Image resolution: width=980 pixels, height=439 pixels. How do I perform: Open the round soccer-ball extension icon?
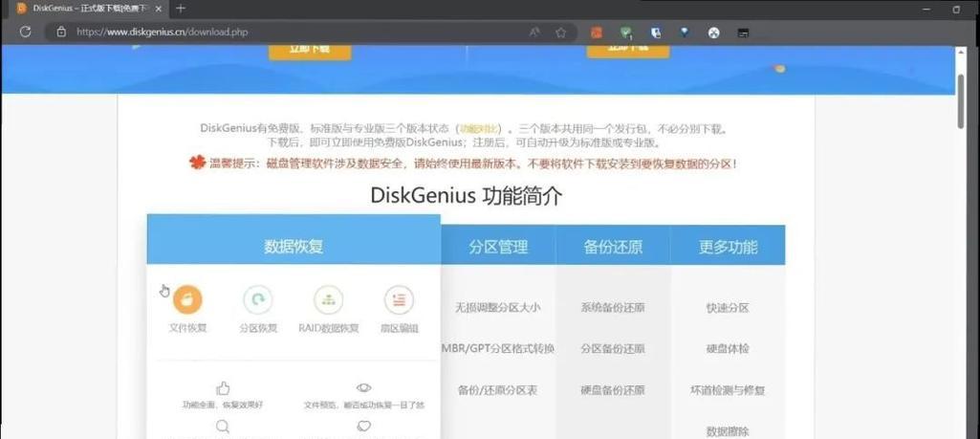click(714, 33)
